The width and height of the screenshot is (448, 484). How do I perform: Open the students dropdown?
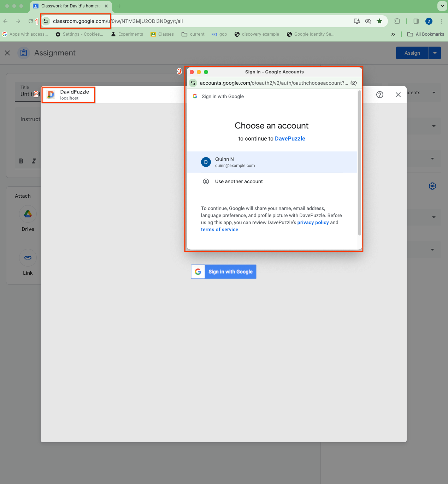(433, 92)
